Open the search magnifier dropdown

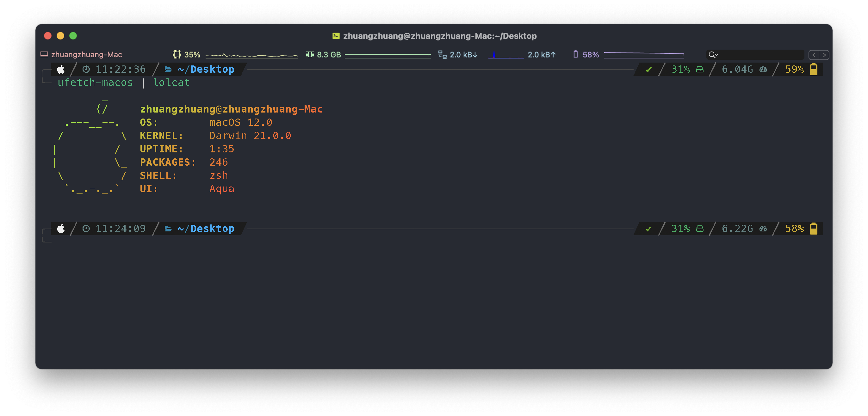[713, 55]
